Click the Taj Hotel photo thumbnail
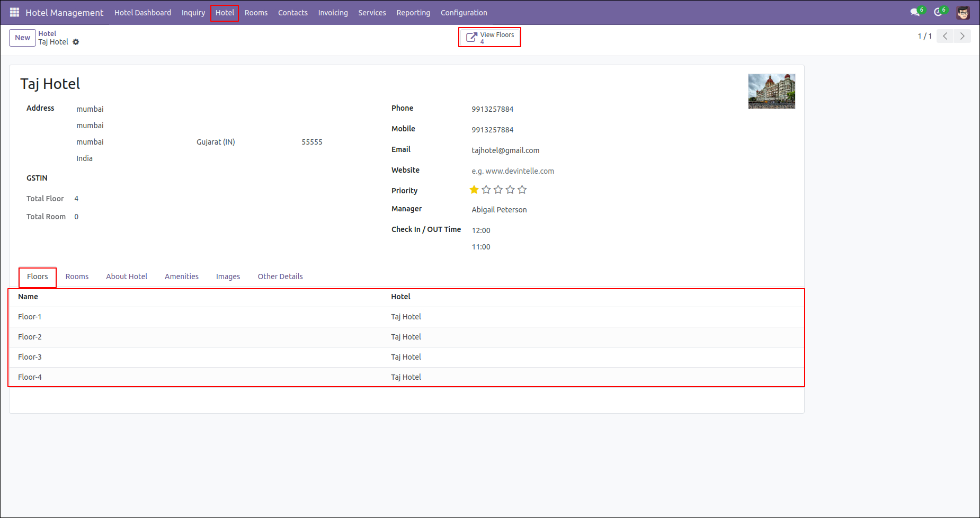 click(x=771, y=91)
